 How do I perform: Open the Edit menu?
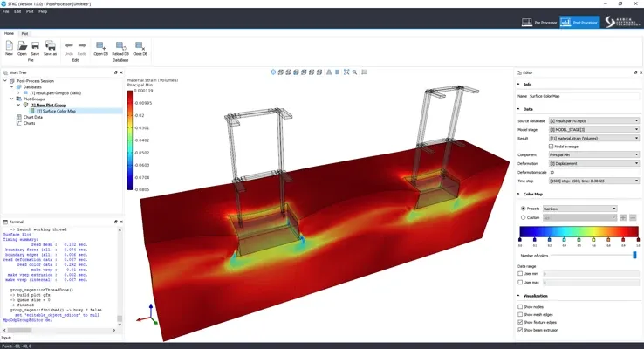17,11
